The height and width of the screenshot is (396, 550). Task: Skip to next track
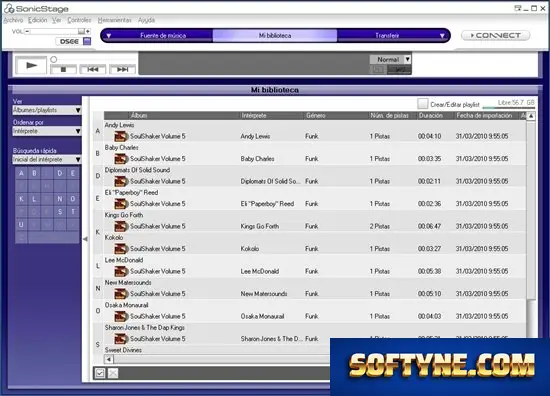coord(122,69)
